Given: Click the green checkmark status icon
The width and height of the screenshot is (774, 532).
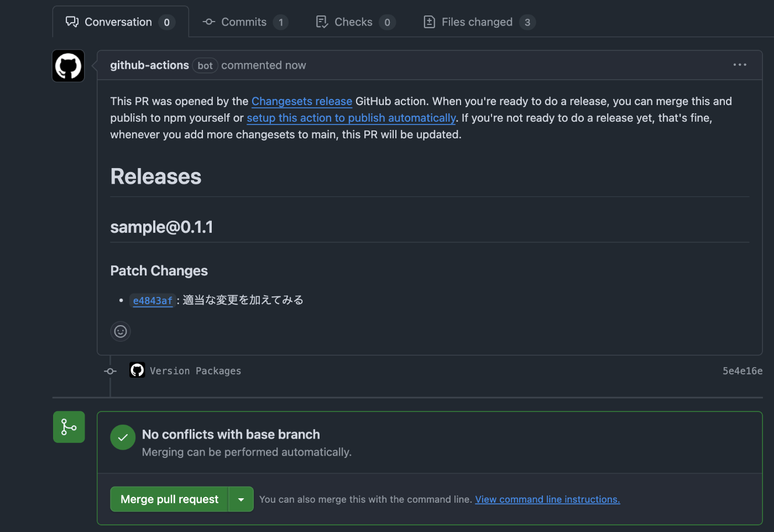Looking at the screenshot, I should click(x=123, y=437).
